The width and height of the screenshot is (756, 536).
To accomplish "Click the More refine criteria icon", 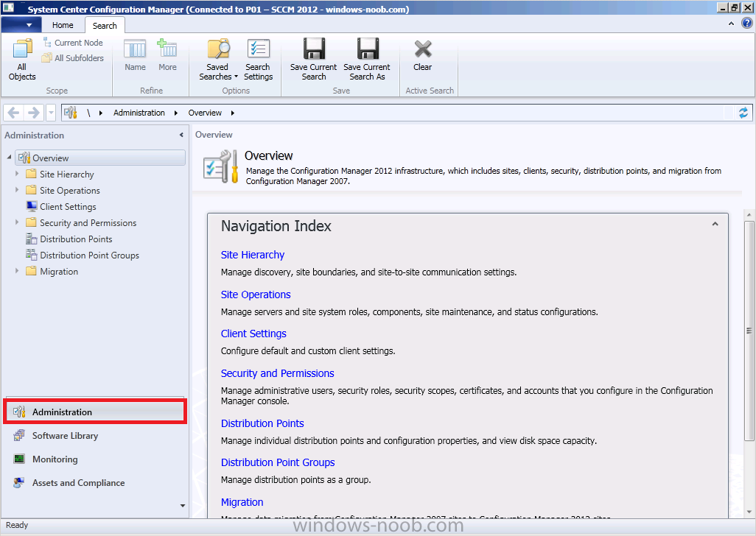I will [x=167, y=55].
